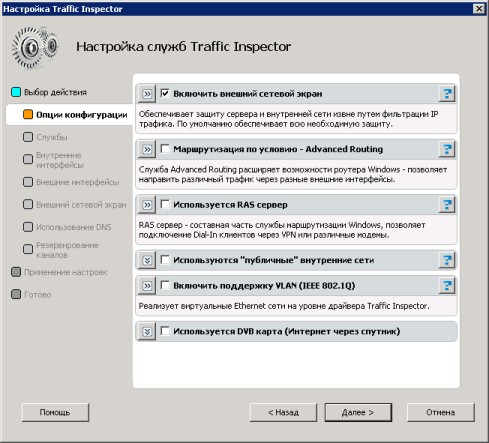Open help for external firewall option
The image size is (489, 443).
coord(447,94)
